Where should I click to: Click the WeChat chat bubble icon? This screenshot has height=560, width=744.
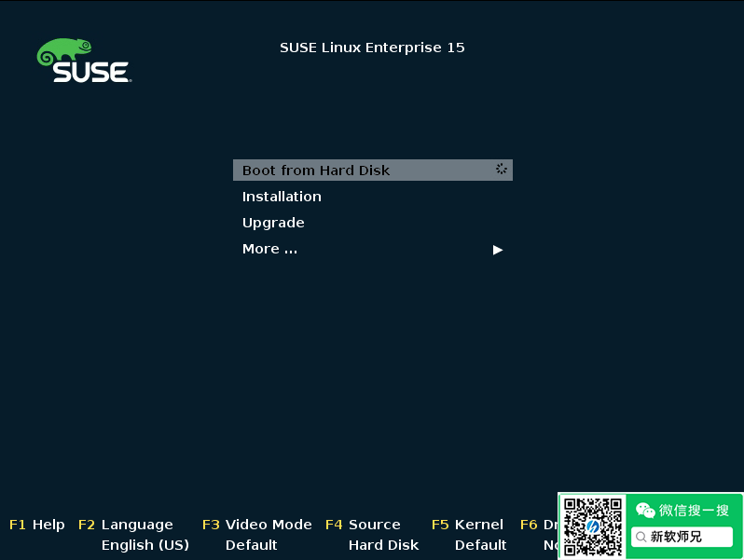tap(645, 510)
